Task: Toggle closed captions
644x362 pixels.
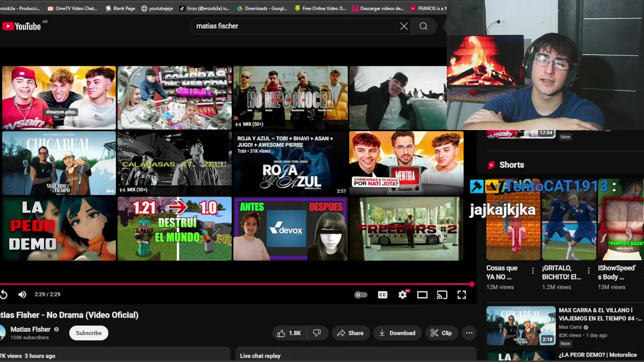Action: pos(383,295)
